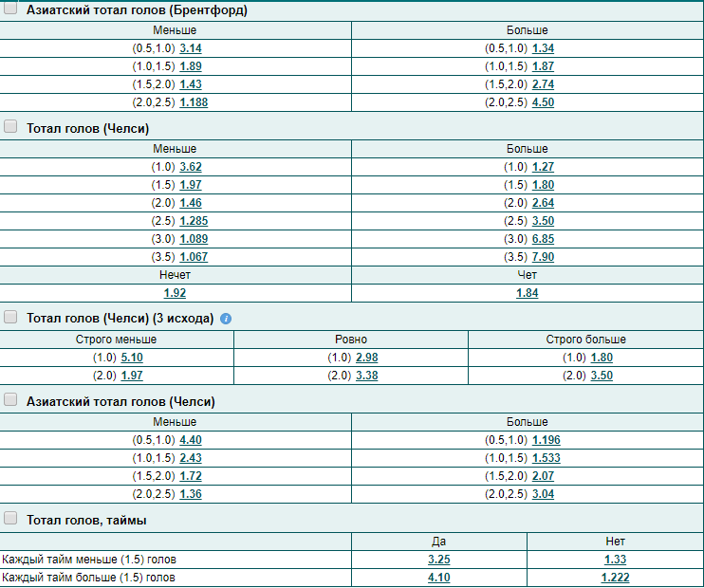704x588 pixels.
Task: Click Строго больше (1.0) odds 1.80
Action: click(602, 358)
